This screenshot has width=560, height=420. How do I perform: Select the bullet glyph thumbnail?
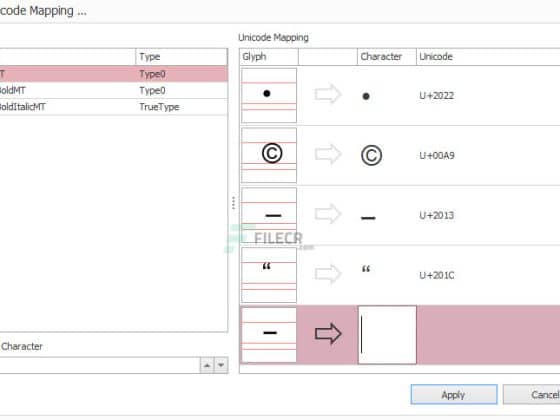click(x=269, y=95)
